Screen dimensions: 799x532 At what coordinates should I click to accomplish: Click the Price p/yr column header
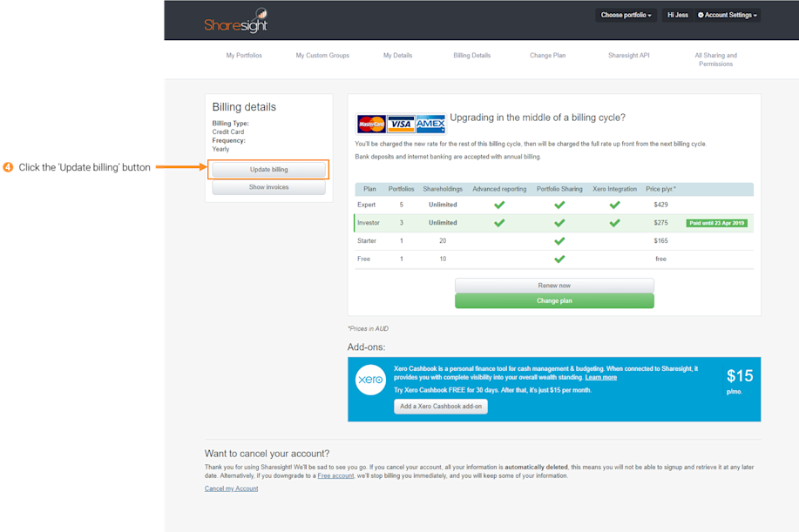tap(661, 189)
